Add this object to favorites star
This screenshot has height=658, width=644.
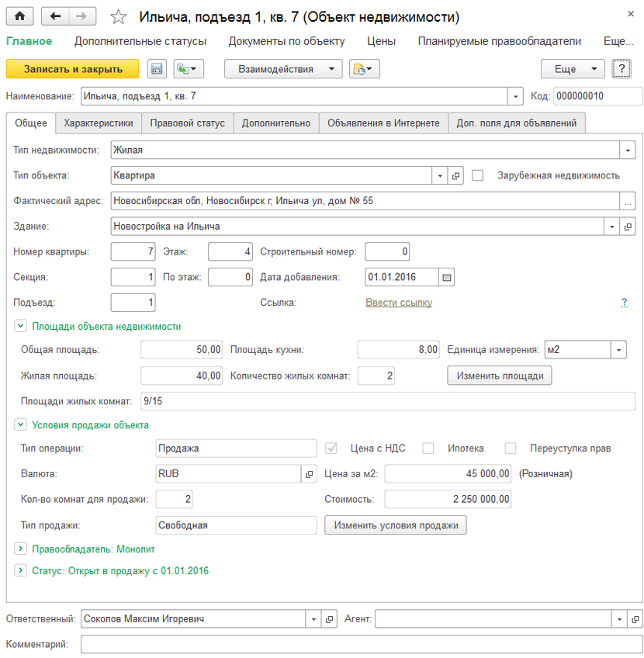(118, 16)
